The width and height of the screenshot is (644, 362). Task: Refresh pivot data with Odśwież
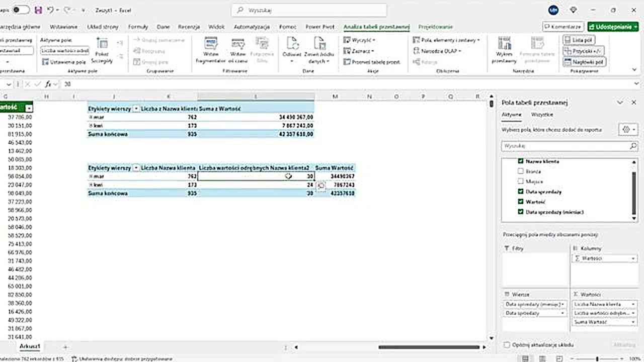[291, 50]
